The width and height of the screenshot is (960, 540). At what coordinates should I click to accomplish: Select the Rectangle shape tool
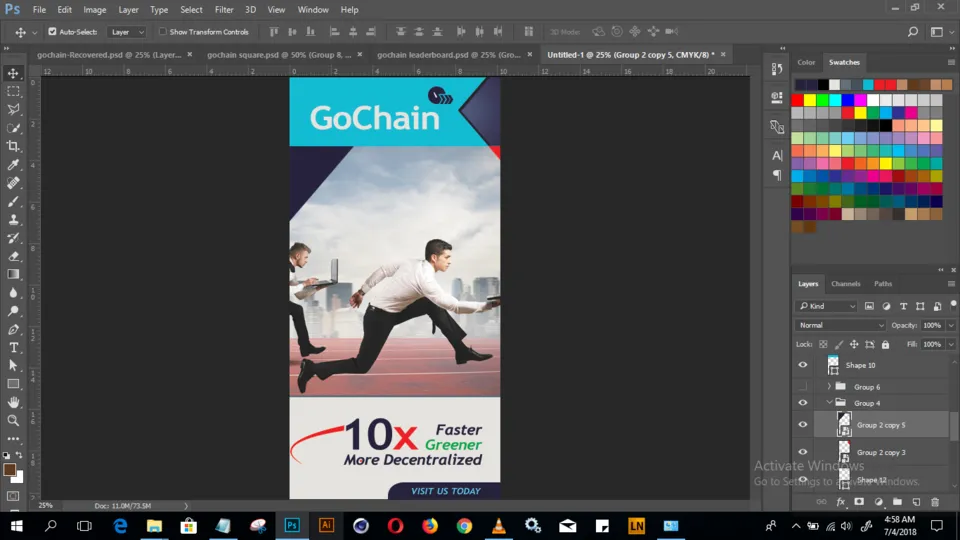(13, 384)
